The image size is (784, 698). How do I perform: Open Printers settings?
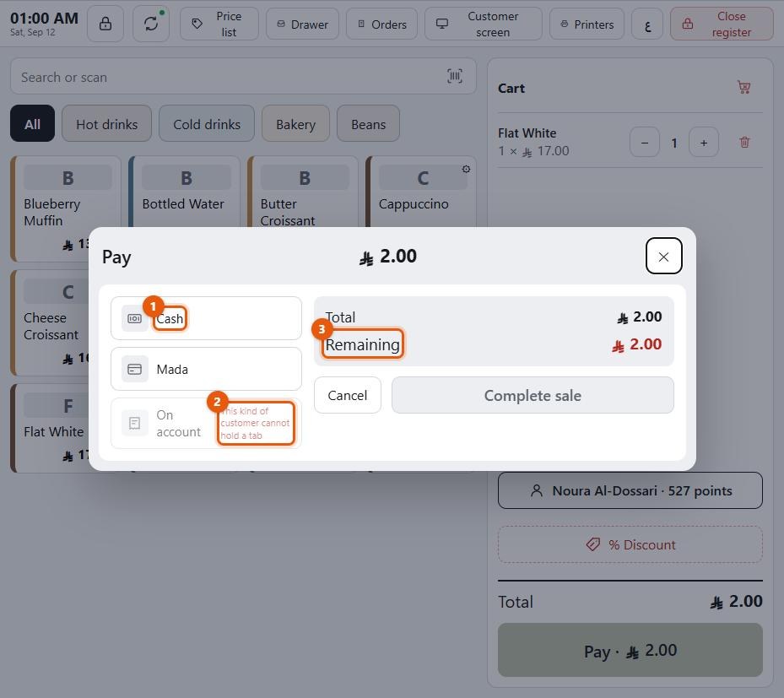[x=587, y=24]
